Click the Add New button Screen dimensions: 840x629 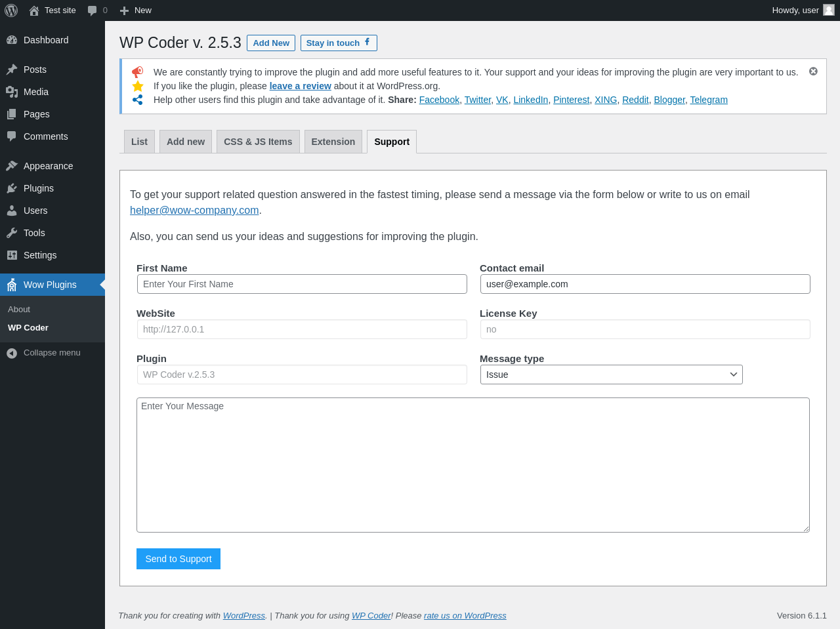click(271, 43)
